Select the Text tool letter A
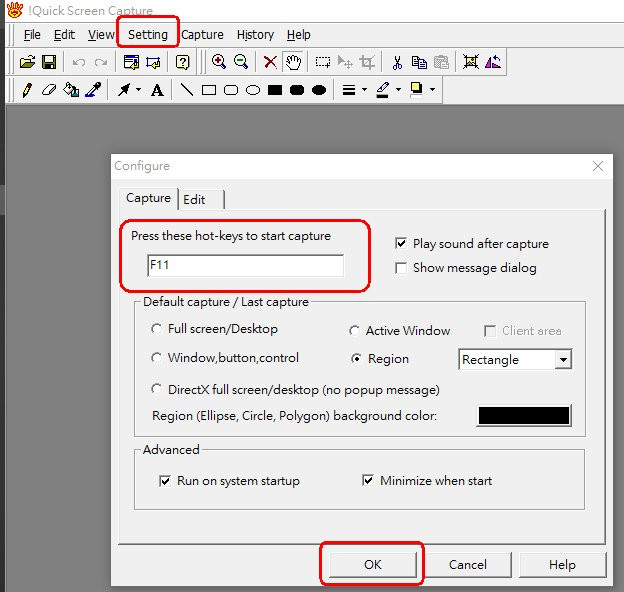Screen dimensions: 624x592 (157, 90)
